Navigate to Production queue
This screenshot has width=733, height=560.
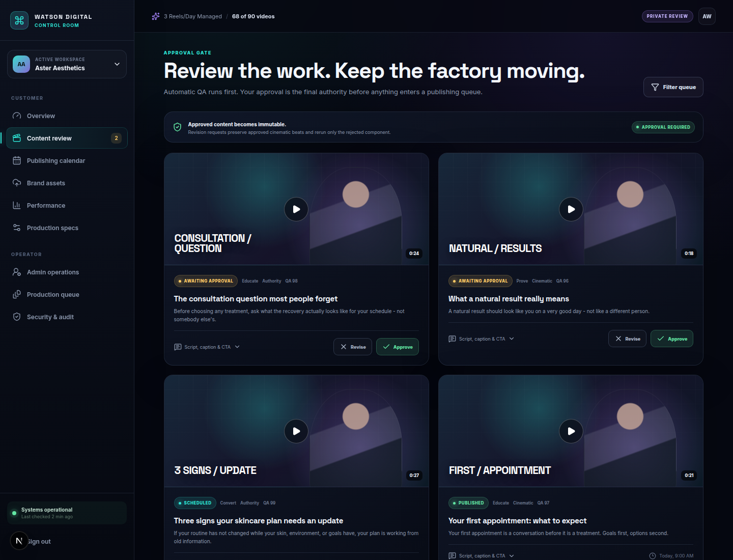[x=67, y=294]
